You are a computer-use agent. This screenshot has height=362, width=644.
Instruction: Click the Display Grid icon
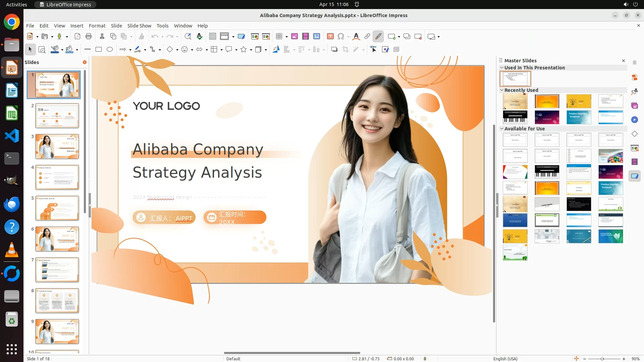click(212, 37)
